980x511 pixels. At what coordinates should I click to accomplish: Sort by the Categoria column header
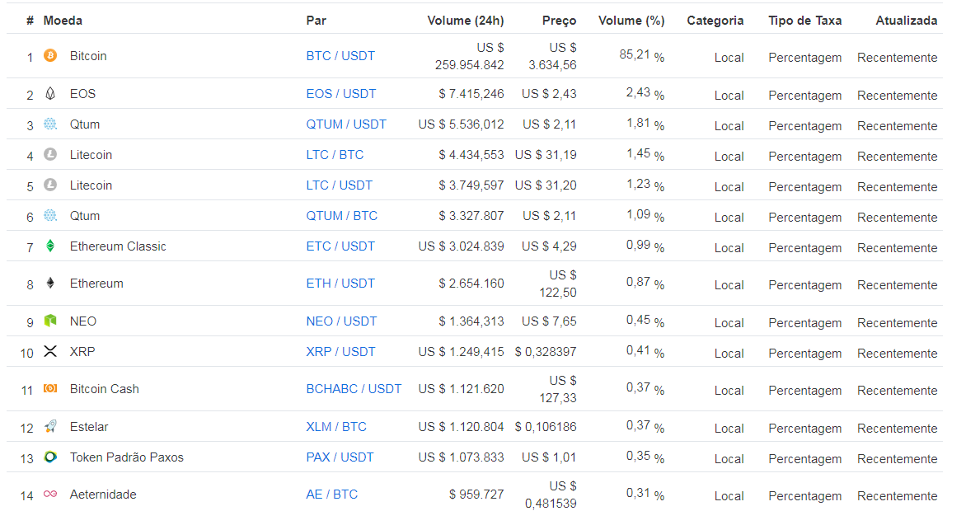(x=715, y=21)
